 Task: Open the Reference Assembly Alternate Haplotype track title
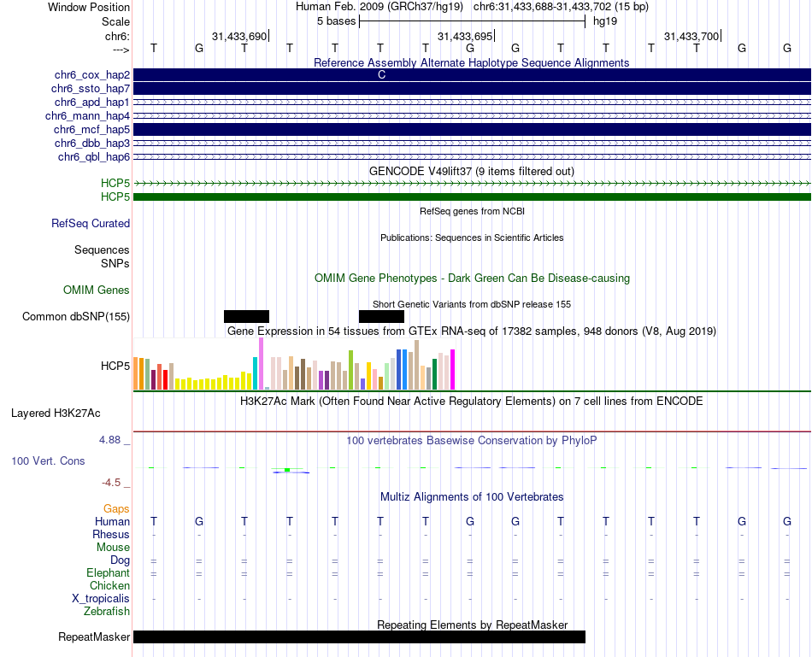[x=471, y=62]
